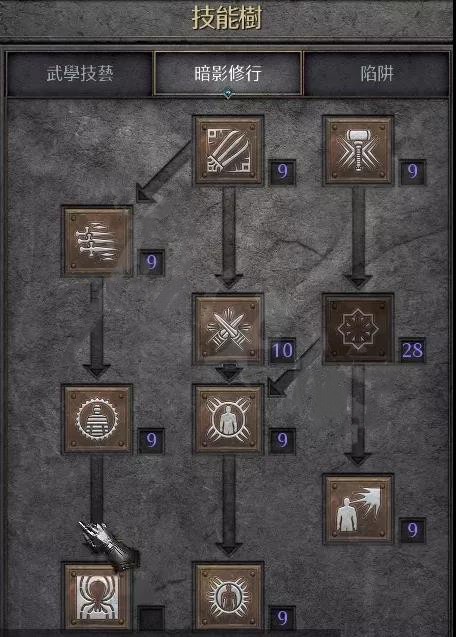Click the level 9 box beside Psychic Hammer
This screenshot has width=456, height=637.
coord(413,172)
